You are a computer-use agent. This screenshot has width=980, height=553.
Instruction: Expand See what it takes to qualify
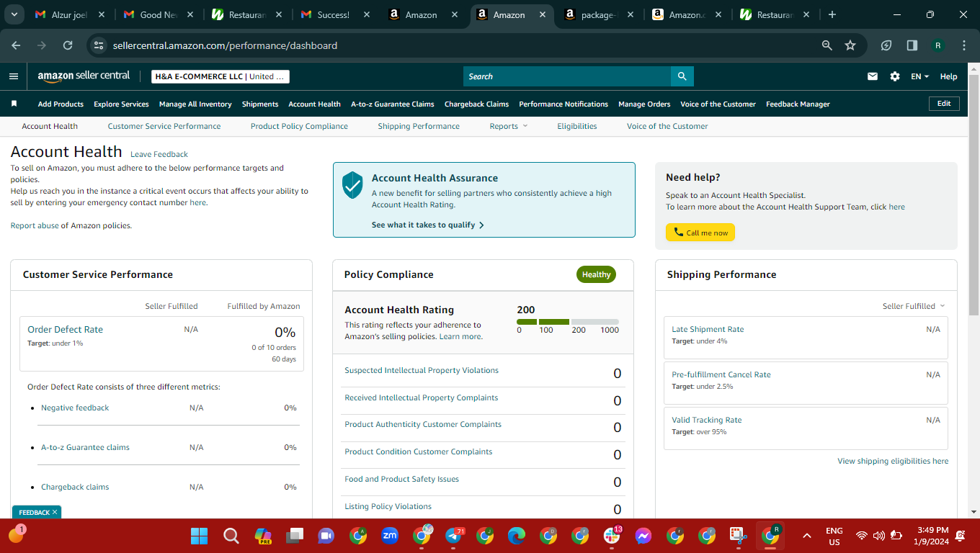pyautogui.click(x=427, y=225)
